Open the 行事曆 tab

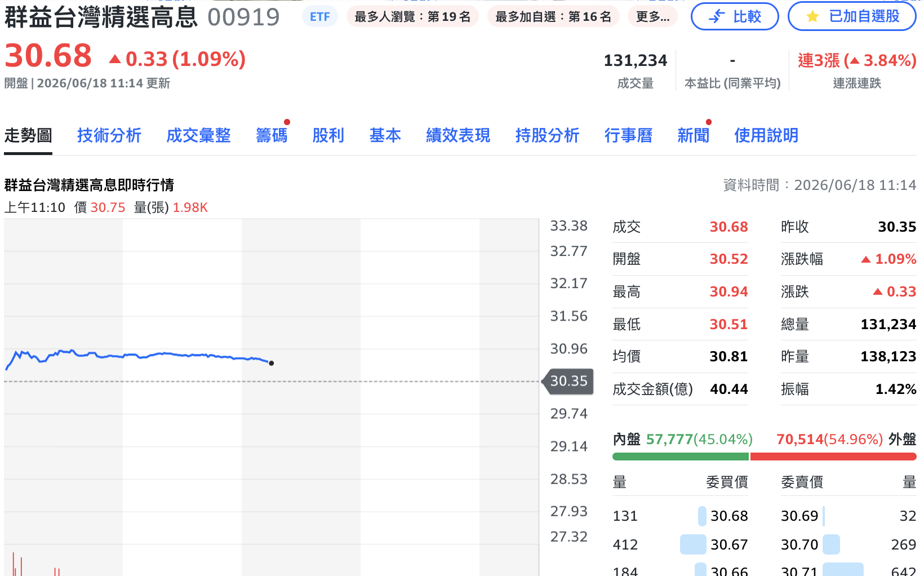tap(628, 135)
